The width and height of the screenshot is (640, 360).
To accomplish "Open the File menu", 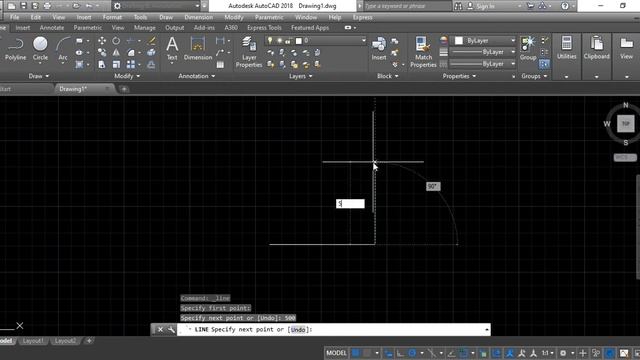I will (x=14, y=17).
